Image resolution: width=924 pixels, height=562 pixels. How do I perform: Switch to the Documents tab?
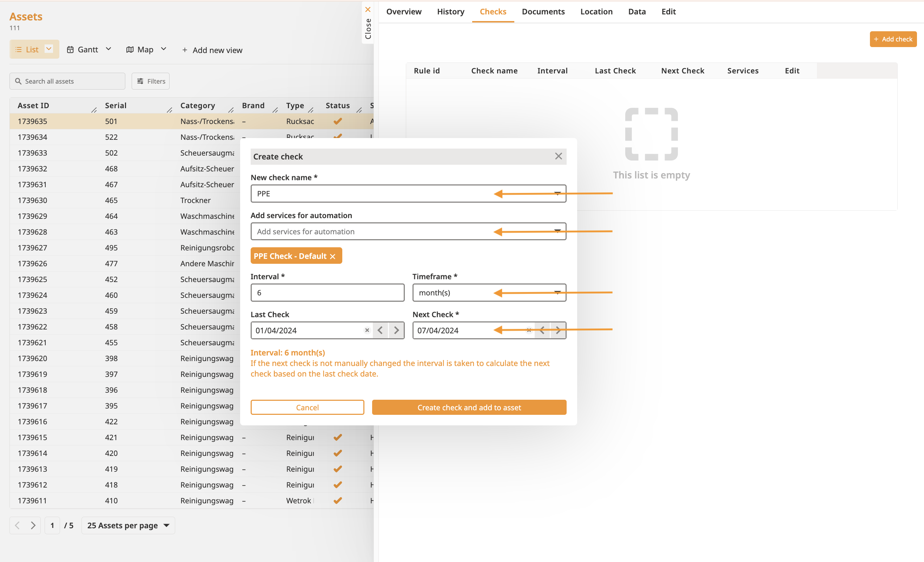[x=543, y=12]
